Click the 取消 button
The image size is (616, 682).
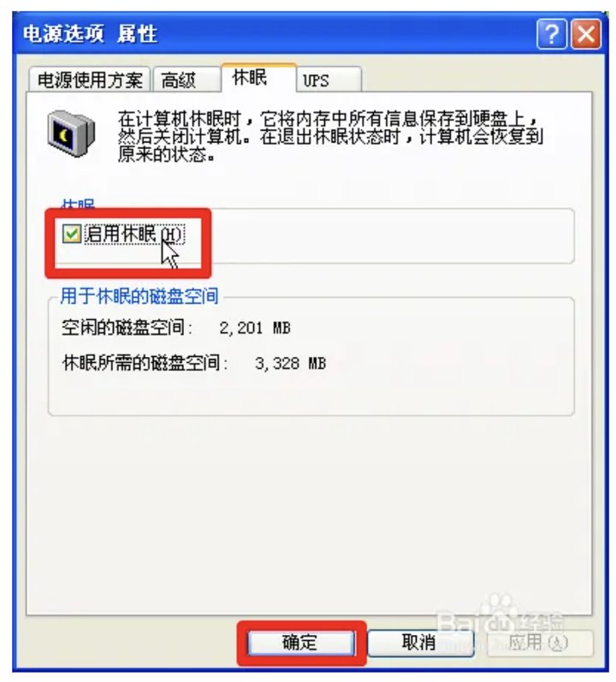[x=420, y=643]
